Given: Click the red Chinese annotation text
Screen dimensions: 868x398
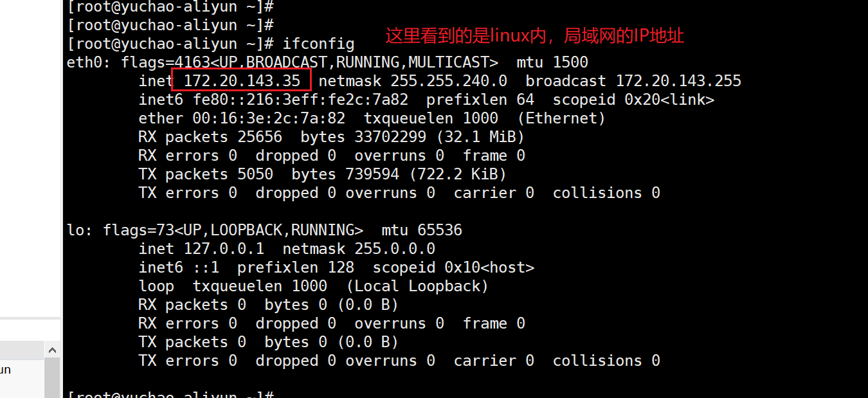Looking at the screenshot, I should (534, 36).
